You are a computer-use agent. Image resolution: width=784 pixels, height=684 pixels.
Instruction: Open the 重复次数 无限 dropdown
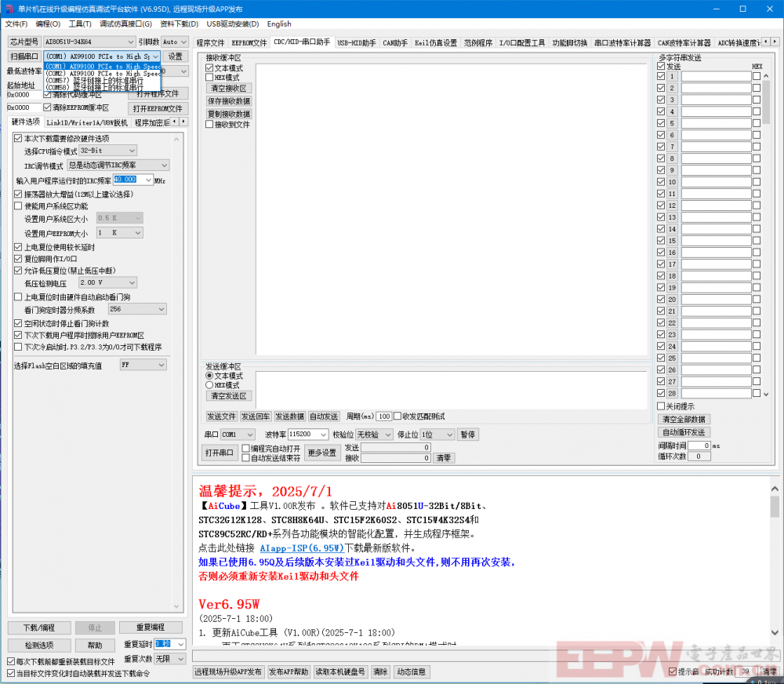181,659
